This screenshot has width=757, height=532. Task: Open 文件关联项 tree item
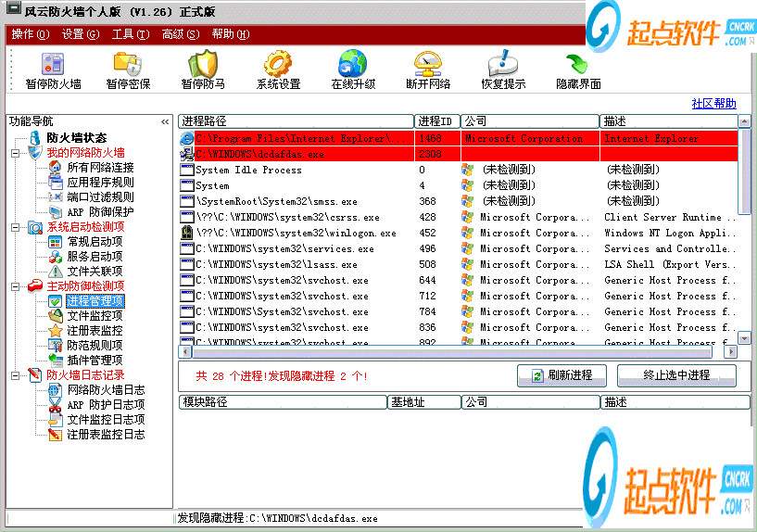point(95,271)
